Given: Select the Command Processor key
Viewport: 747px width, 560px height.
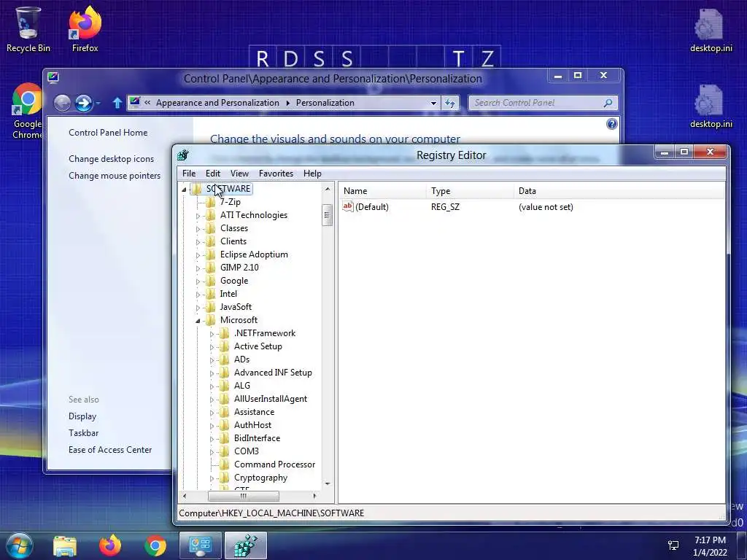Looking at the screenshot, I should (274, 464).
